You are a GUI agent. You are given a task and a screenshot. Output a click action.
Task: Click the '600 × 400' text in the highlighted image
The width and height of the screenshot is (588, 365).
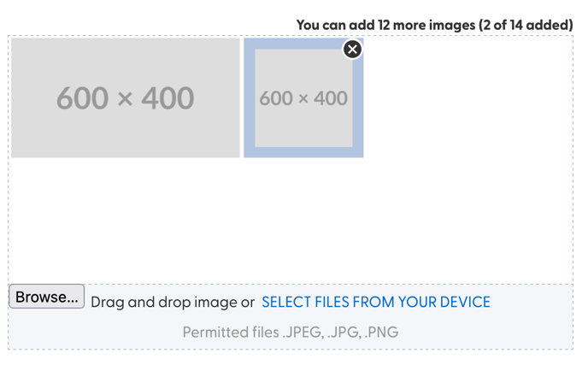click(303, 98)
